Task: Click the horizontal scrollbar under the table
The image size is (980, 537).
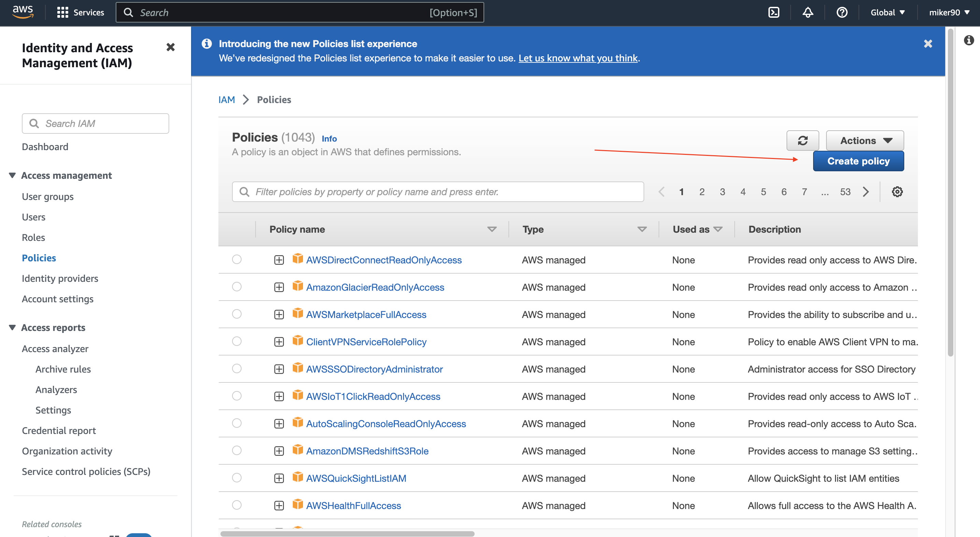Action: click(347, 534)
